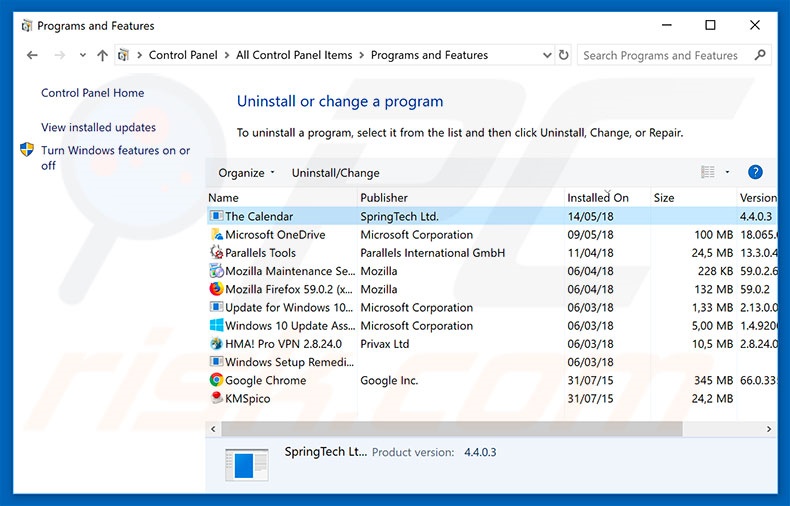Sort by the Name column header

(x=282, y=198)
